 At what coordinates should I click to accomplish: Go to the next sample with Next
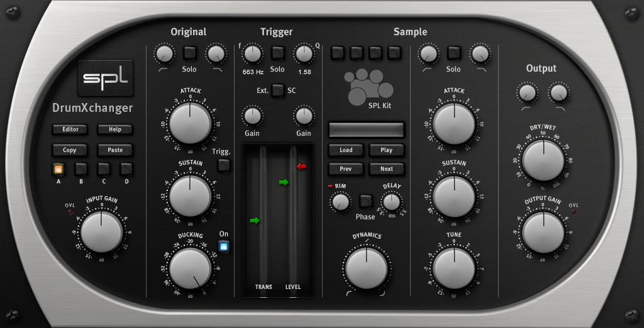click(x=387, y=169)
